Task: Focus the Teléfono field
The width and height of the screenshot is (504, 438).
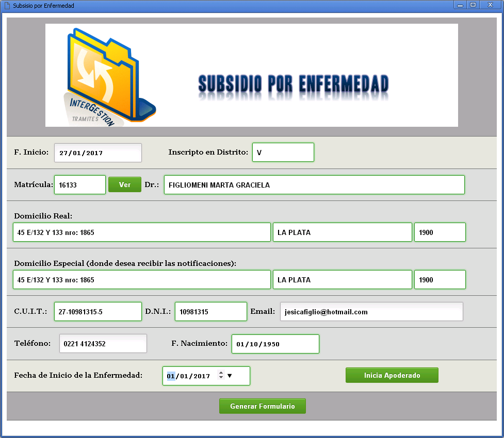Action: [x=103, y=344]
